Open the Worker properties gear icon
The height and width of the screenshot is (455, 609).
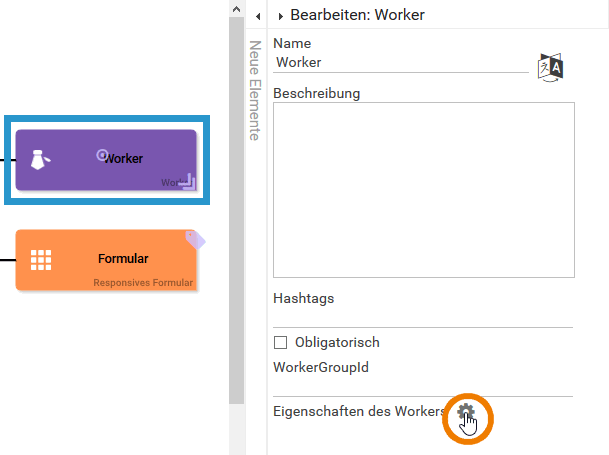466,412
